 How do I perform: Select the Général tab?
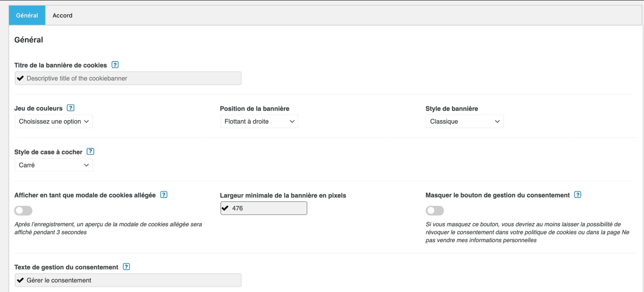tap(27, 16)
